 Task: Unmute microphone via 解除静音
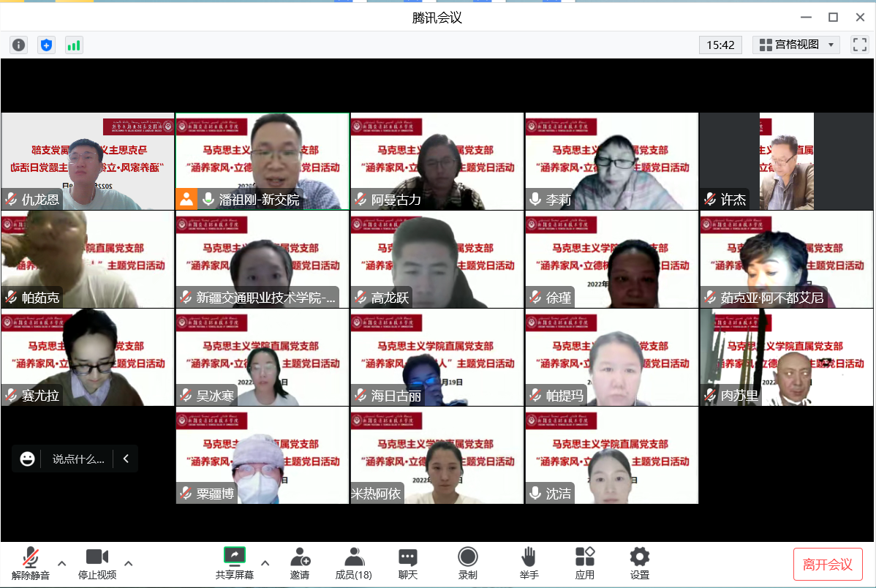tap(31, 563)
